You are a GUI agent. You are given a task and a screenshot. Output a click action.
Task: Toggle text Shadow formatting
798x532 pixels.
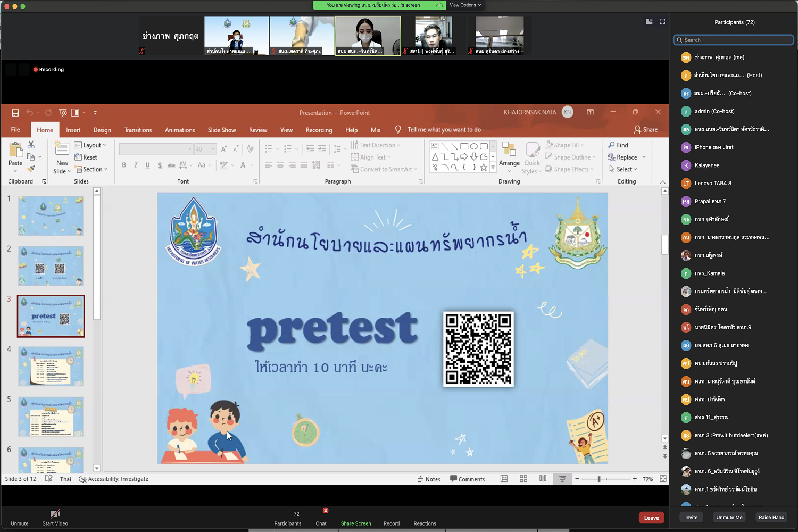tap(160, 165)
